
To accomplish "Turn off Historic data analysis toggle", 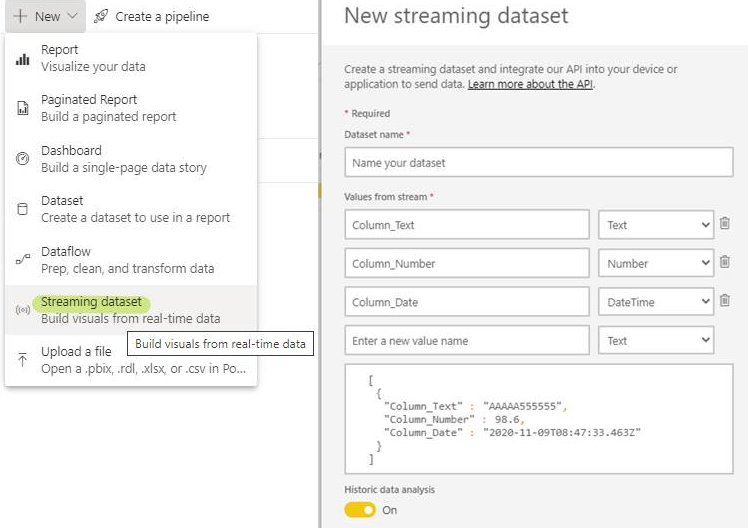I will pyautogui.click(x=360, y=510).
